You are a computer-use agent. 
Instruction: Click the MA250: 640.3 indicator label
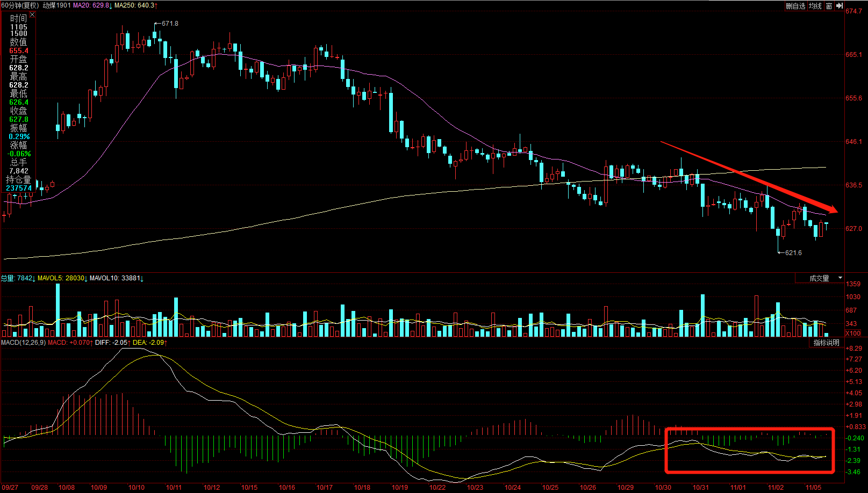tap(136, 5)
